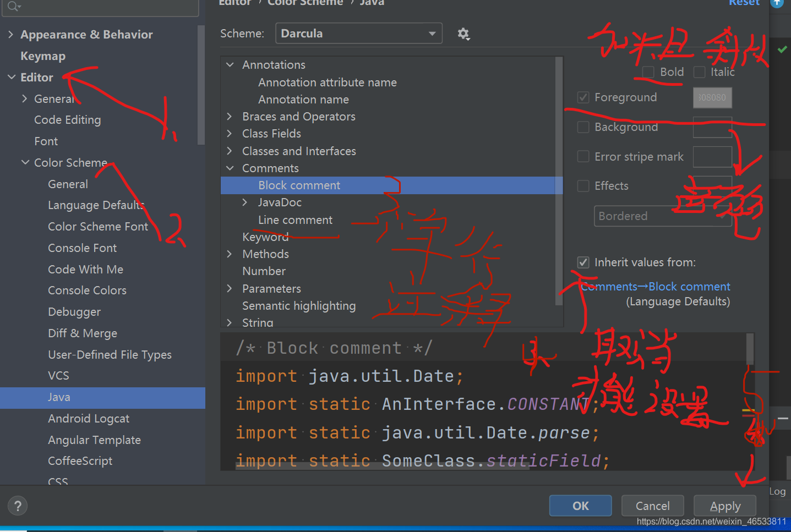Select Keyword item
The width and height of the screenshot is (791, 532).
pyautogui.click(x=265, y=237)
